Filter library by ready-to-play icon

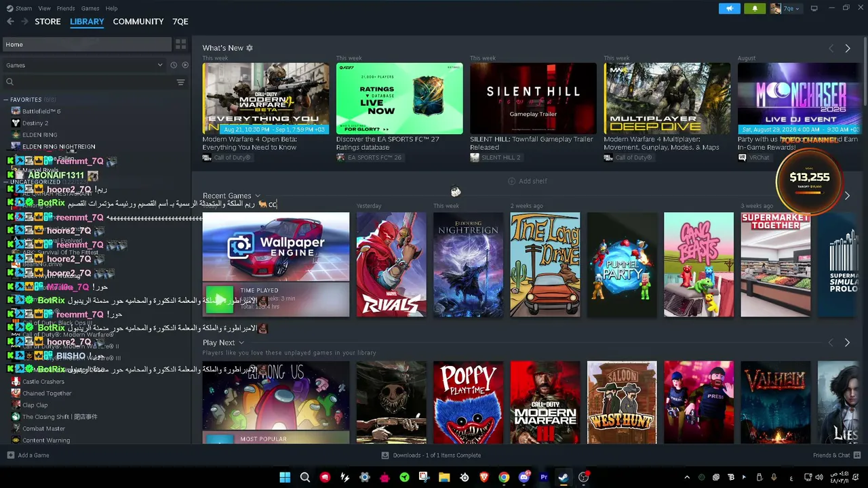(185, 65)
